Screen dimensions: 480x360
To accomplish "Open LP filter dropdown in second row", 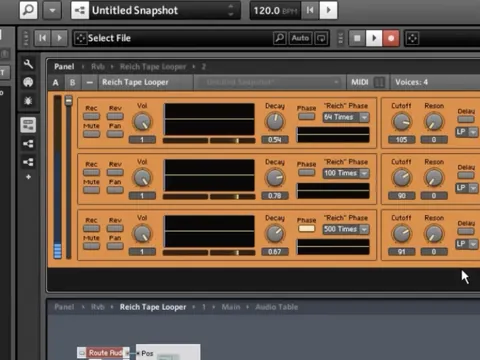I will (467, 188).
